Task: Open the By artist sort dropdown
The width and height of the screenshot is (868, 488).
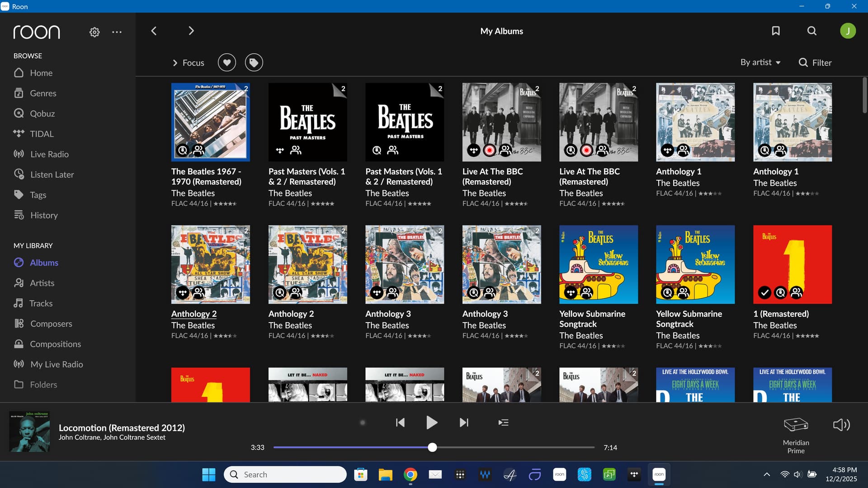Action: pos(760,62)
